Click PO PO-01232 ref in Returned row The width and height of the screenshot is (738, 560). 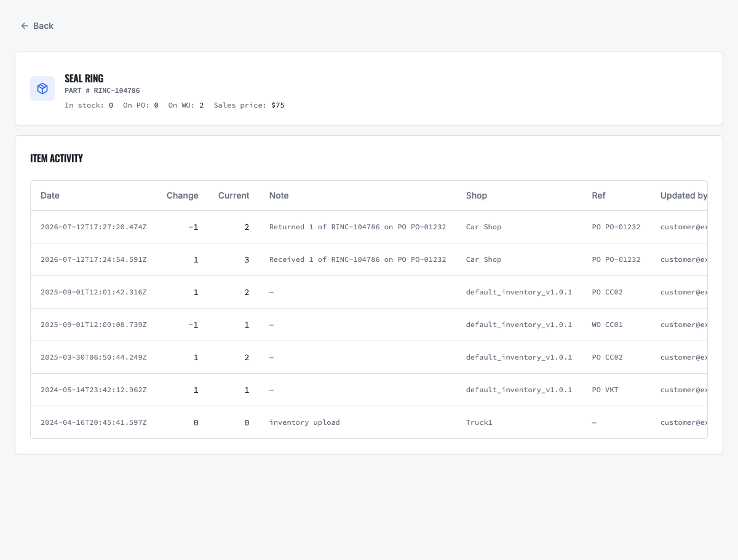click(616, 227)
